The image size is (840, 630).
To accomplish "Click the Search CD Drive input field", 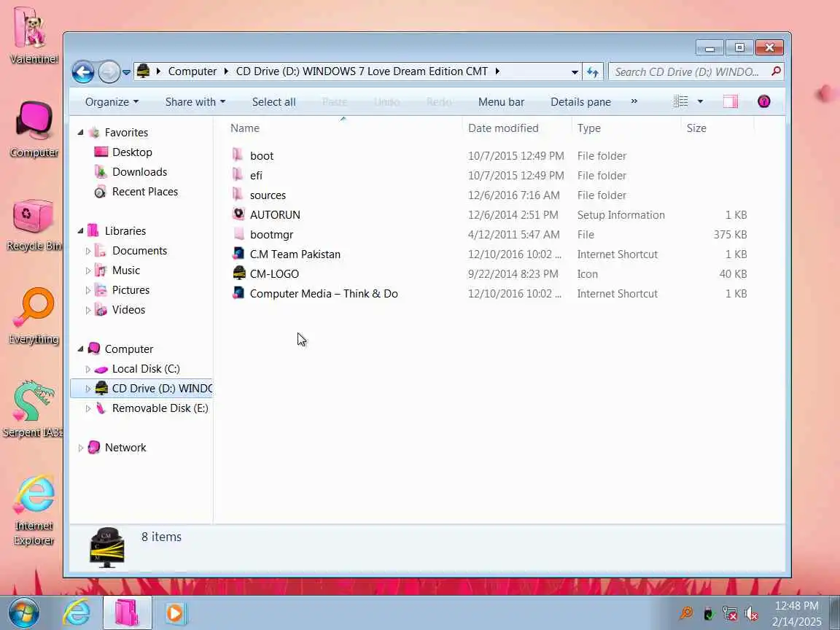I will pos(688,71).
